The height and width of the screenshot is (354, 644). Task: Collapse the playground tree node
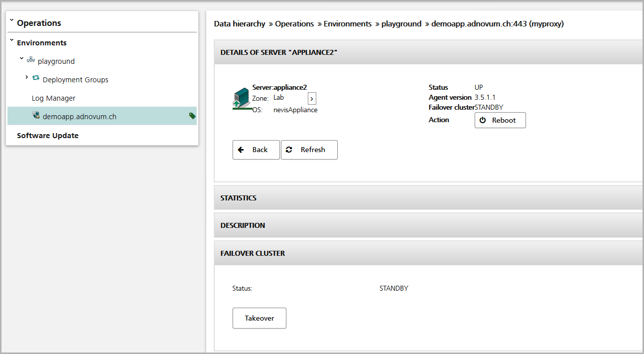click(x=22, y=59)
